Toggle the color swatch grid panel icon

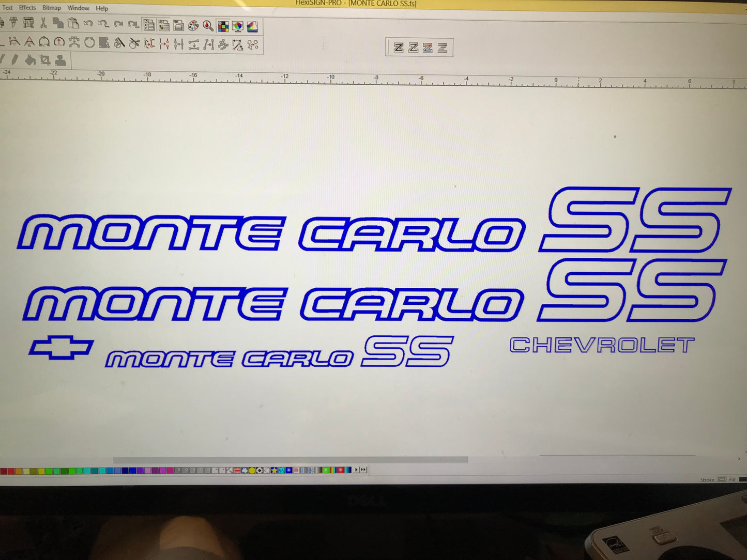pos(223,26)
